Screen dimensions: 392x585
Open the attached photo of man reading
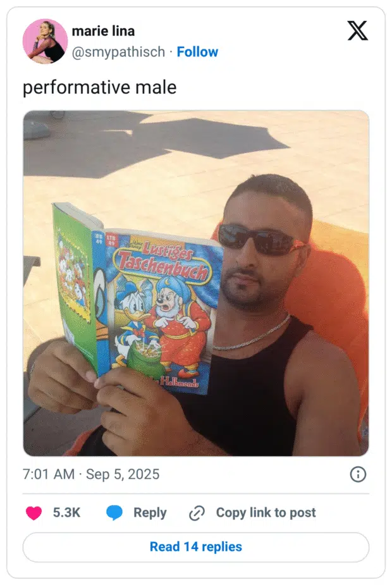(196, 283)
